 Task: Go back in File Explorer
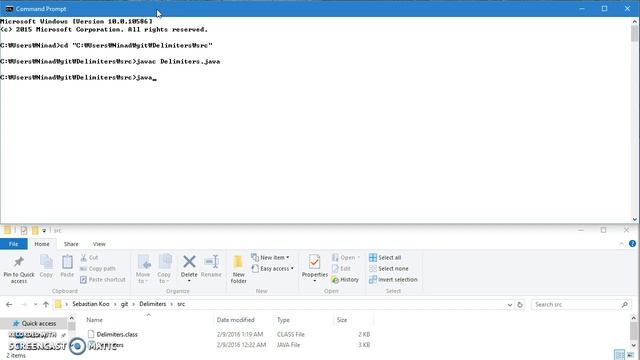tap(9, 304)
